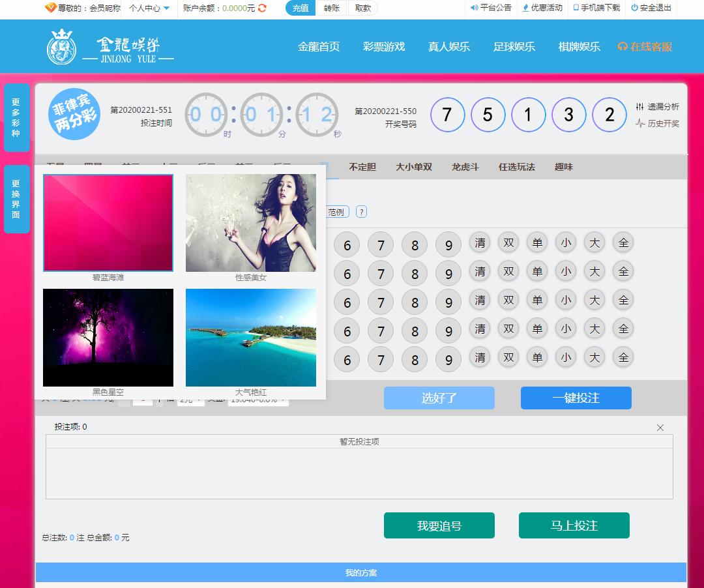The width and height of the screenshot is (704, 588).
Task: Click 安全退出 to log out
Action: point(651,8)
